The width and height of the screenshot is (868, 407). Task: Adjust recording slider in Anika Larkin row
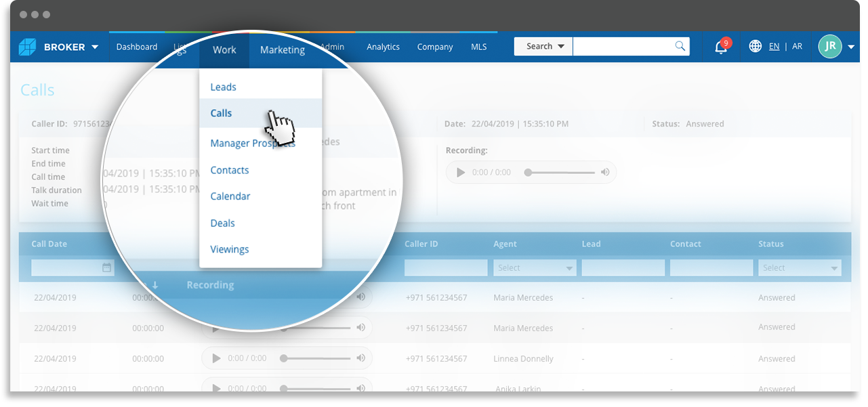(x=316, y=389)
